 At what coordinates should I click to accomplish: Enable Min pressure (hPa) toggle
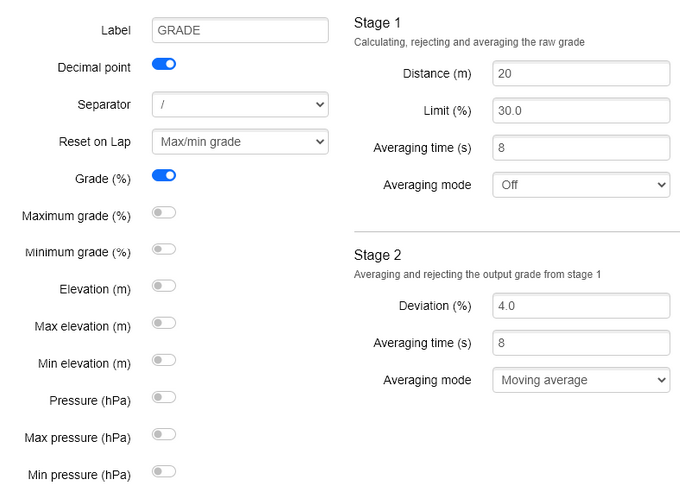tap(164, 471)
